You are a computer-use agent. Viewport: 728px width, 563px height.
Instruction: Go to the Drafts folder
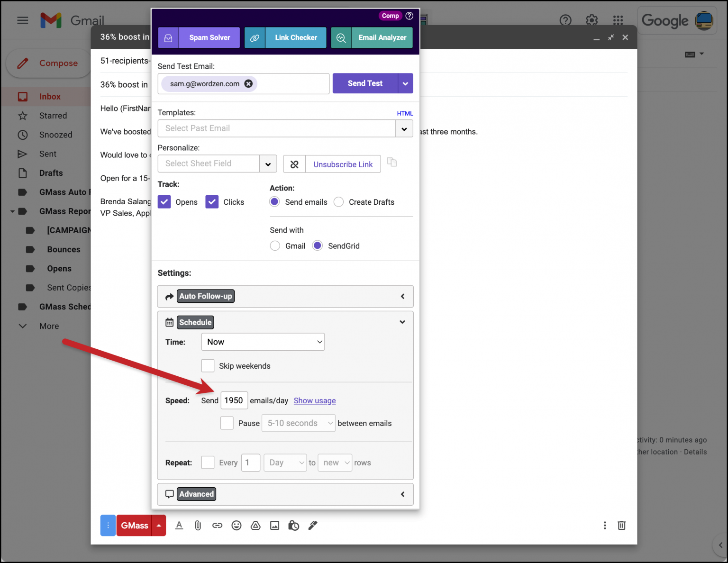pos(50,173)
